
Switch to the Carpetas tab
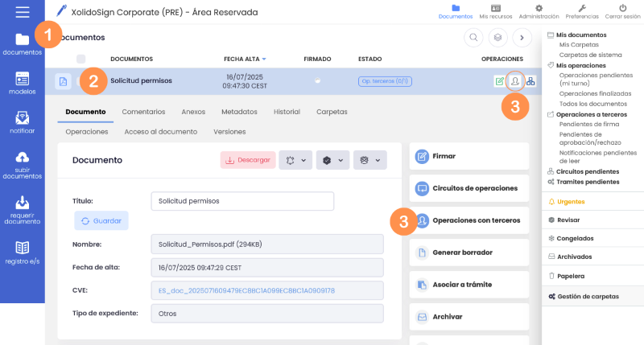coord(332,112)
